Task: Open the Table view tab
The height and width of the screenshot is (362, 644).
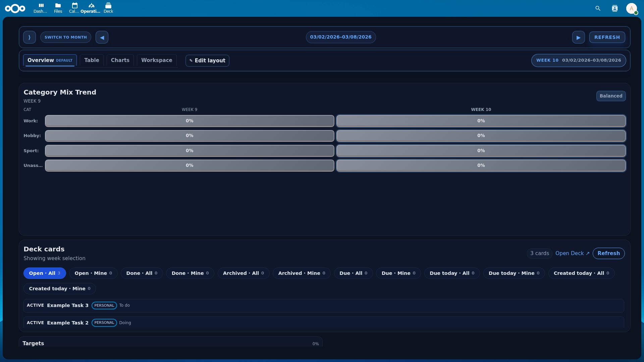Action: (x=92, y=60)
